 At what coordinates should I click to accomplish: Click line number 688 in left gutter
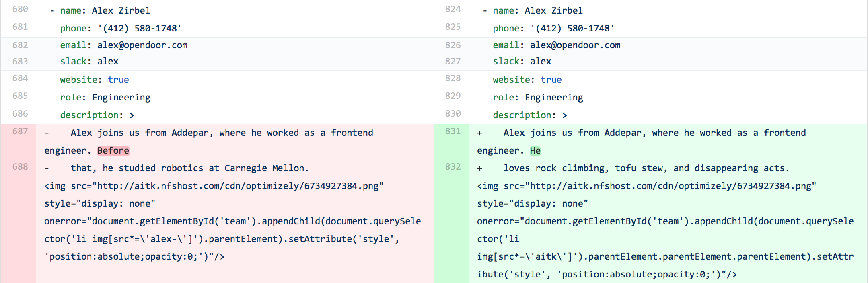20,167
